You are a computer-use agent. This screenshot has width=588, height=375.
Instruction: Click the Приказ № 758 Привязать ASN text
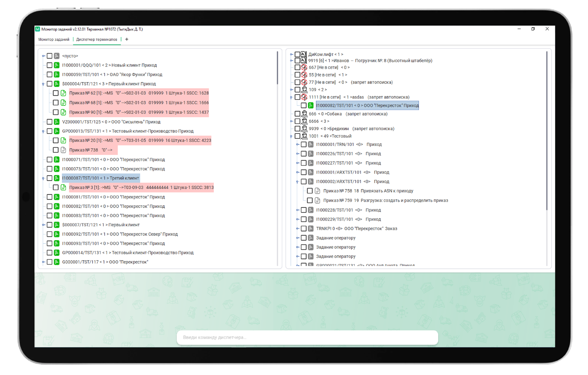(x=368, y=191)
